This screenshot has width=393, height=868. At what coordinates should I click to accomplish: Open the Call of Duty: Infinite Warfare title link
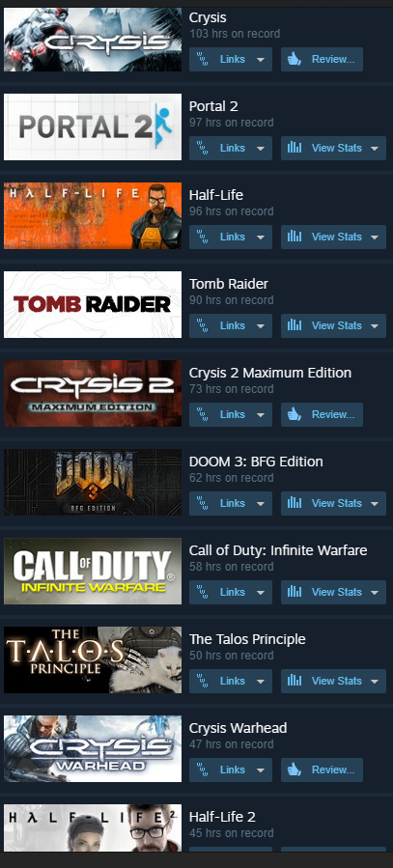[278, 550]
